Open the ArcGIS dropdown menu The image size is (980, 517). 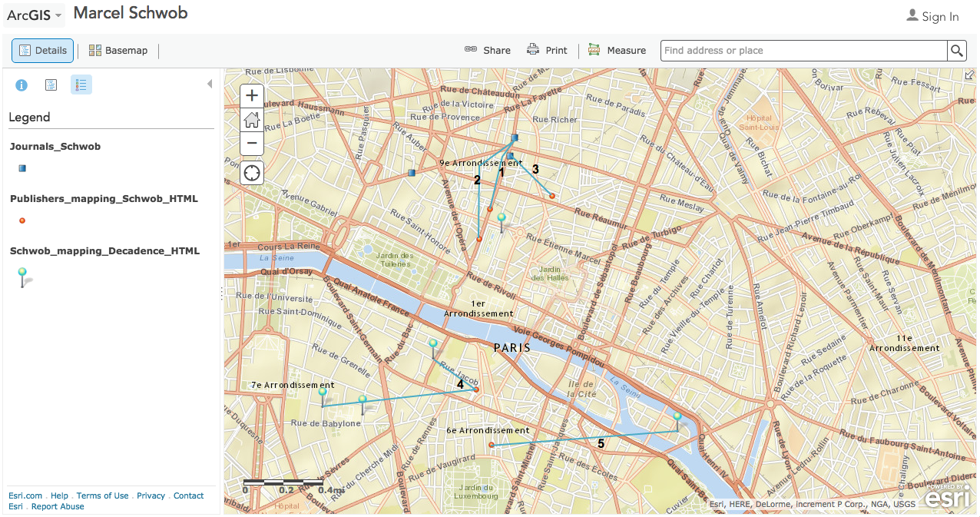35,15
